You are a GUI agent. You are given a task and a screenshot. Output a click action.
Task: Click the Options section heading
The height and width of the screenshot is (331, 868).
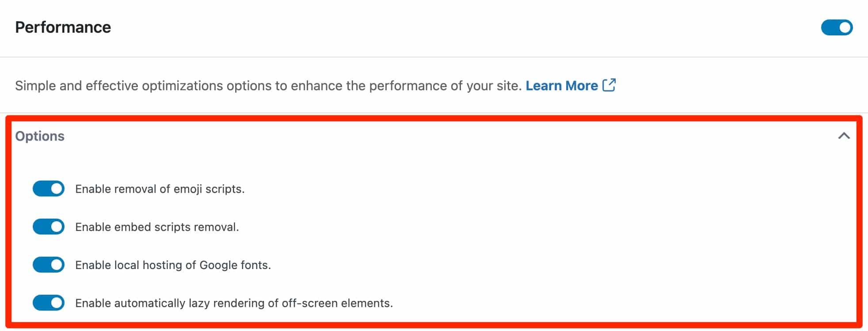click(40, 136)
